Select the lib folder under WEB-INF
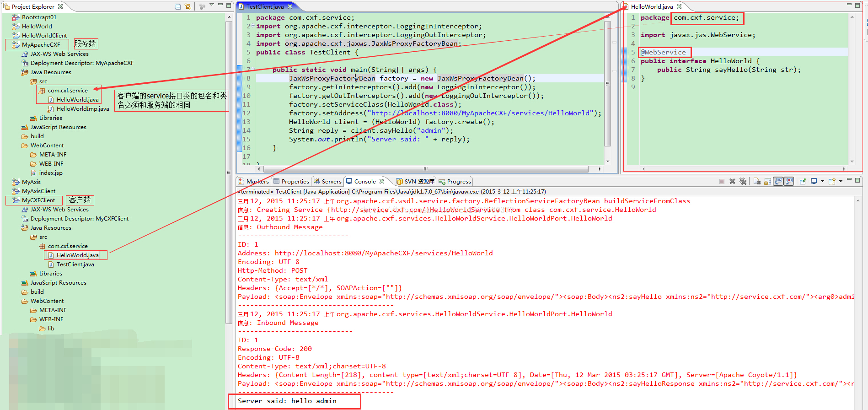Viewport: 868px width, 410px height. click(x=51, y=329)
